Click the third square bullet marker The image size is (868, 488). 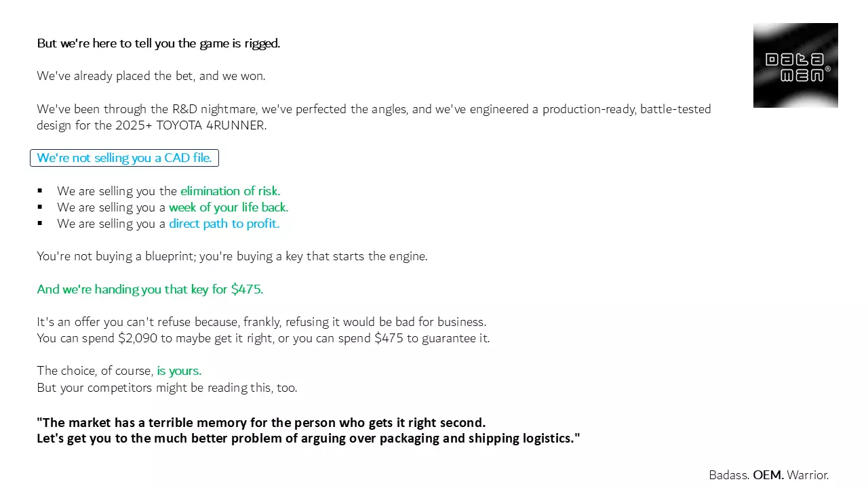[x=41, y=224]
